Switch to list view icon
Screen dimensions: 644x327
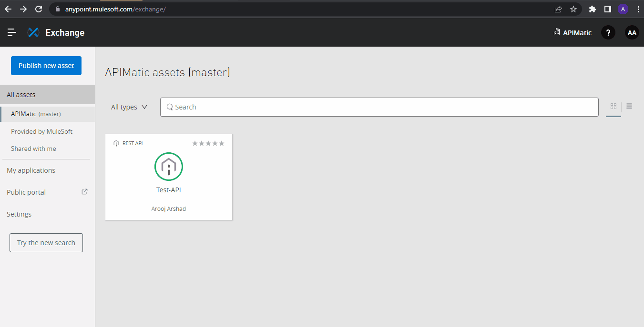click(629, 106)
